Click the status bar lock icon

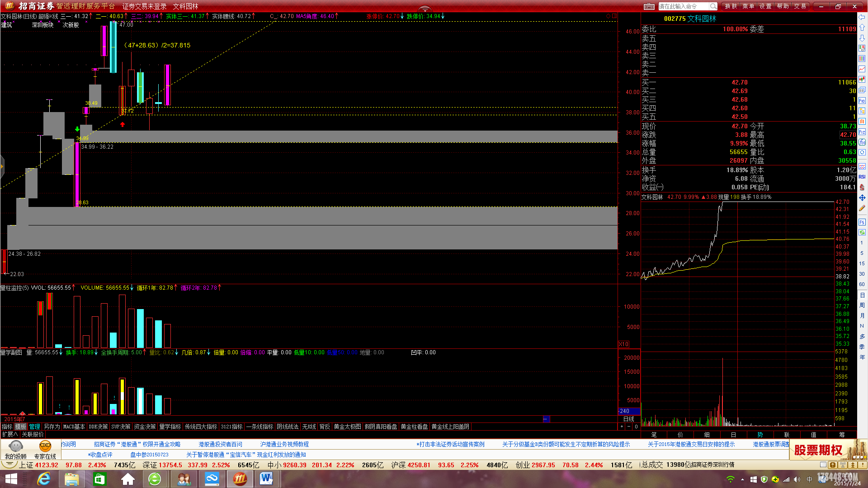(x=833, y=465)
